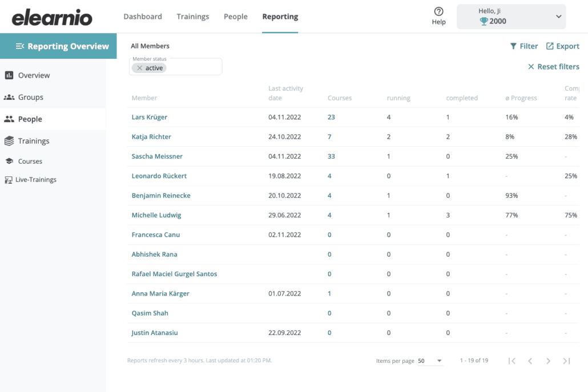
Task: Open the Filter panel via the funnel icon
Action: click(x=513, y=46)
